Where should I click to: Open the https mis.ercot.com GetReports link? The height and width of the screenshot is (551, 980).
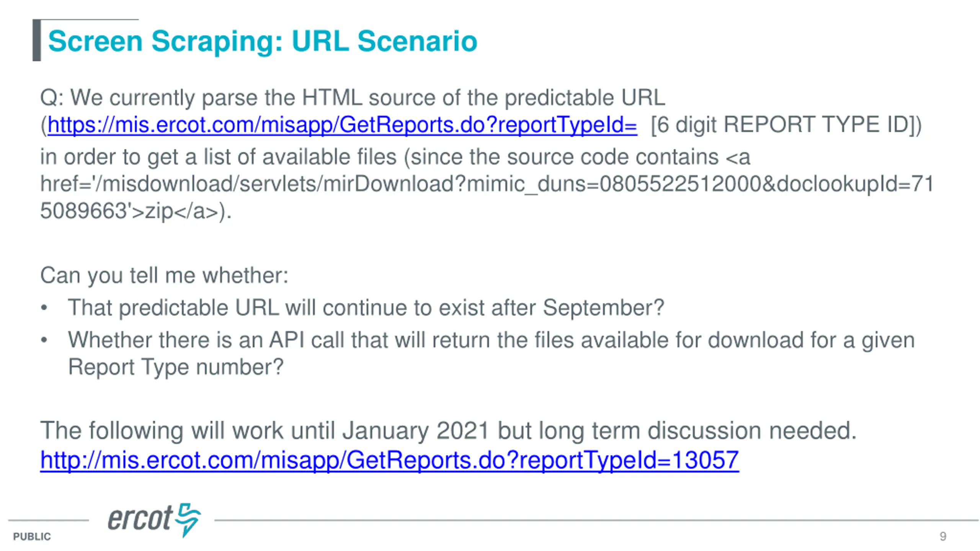click(342, 125)
